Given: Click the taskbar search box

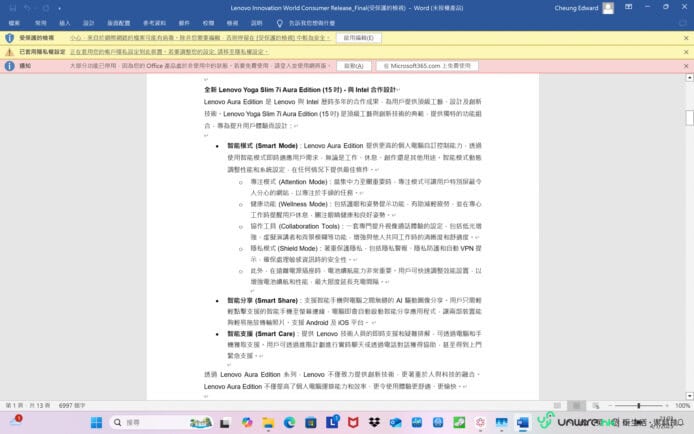Looking at the screenshot, I should tap(161, 422).
